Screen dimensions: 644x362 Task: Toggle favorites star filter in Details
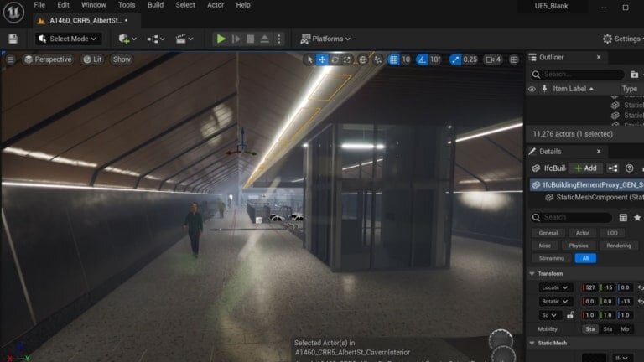click(x=637, y=218)
